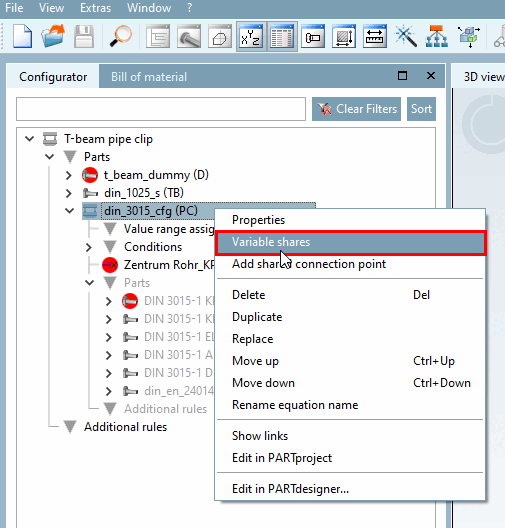Viewport: 505px width, 528px height.
Task: Click the filter text input field
Action: 161,109
